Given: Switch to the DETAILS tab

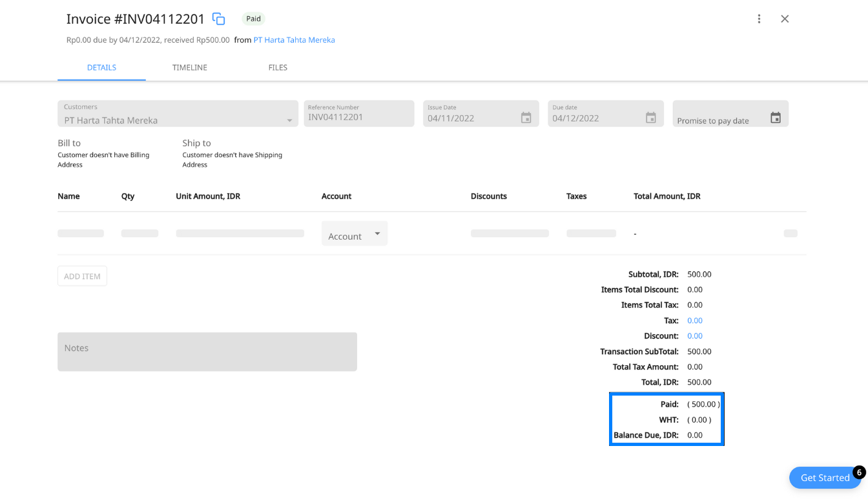Looking at the screenshot, I should tap(101, 67).
